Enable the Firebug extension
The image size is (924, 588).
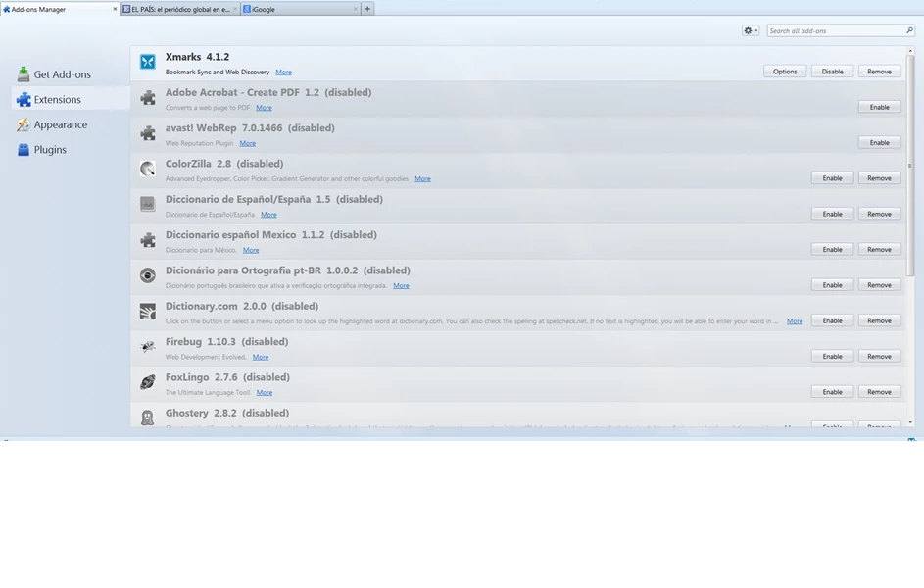[x=832, y=356]
